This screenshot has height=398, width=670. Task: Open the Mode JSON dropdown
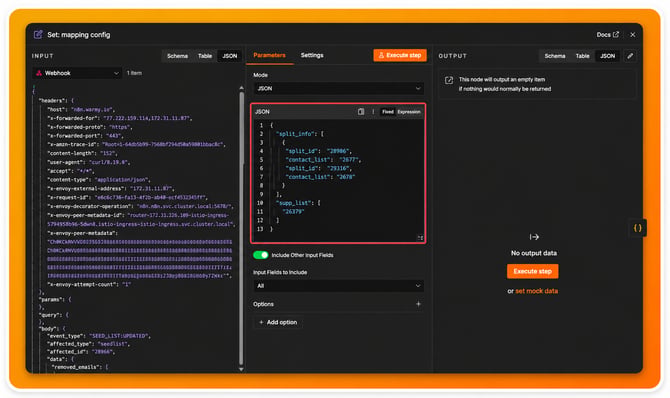coord(338,88)
